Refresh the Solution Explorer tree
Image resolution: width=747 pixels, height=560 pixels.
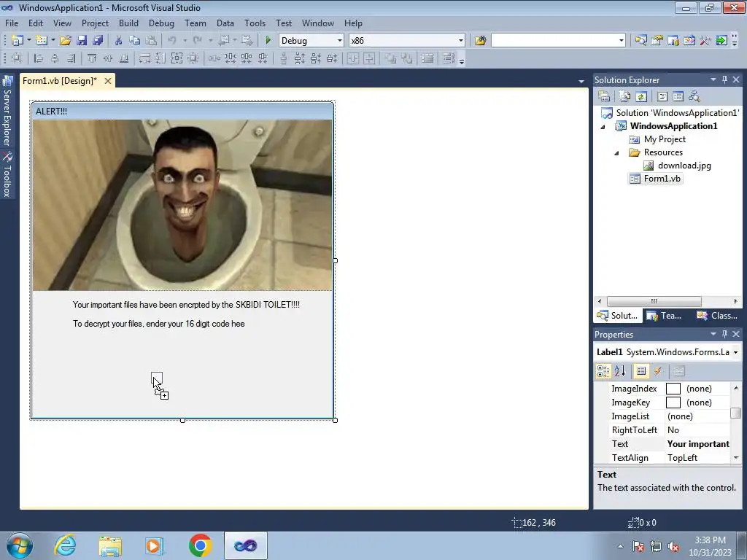pyautogui.click(x=641, y=97)
